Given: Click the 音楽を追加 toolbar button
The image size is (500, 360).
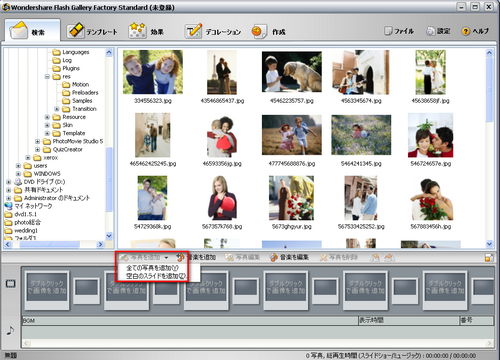Looking at the screenshot, I should pyautogui.click(x=196, y=257).
